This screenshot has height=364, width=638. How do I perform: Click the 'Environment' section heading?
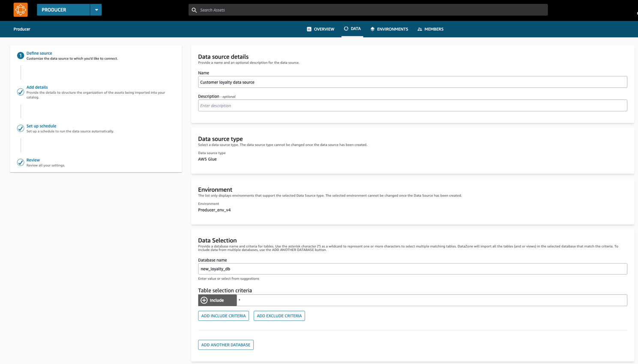pos(215,190)
